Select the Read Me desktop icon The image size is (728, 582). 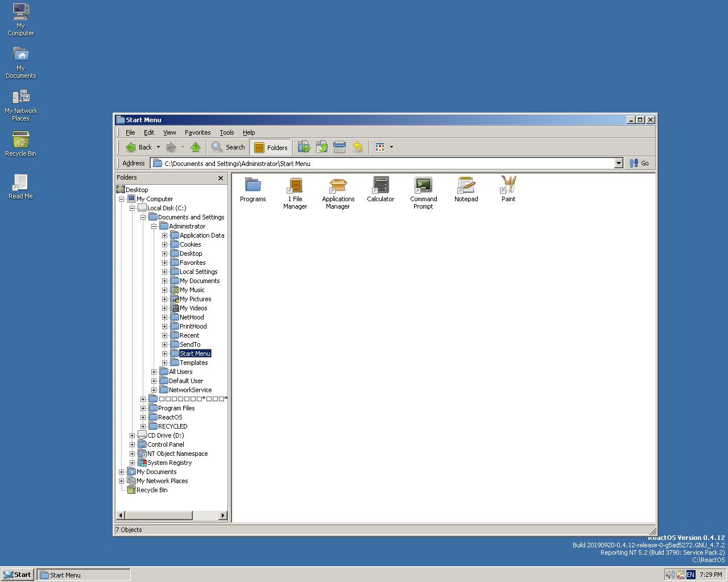tap(20, 186)
